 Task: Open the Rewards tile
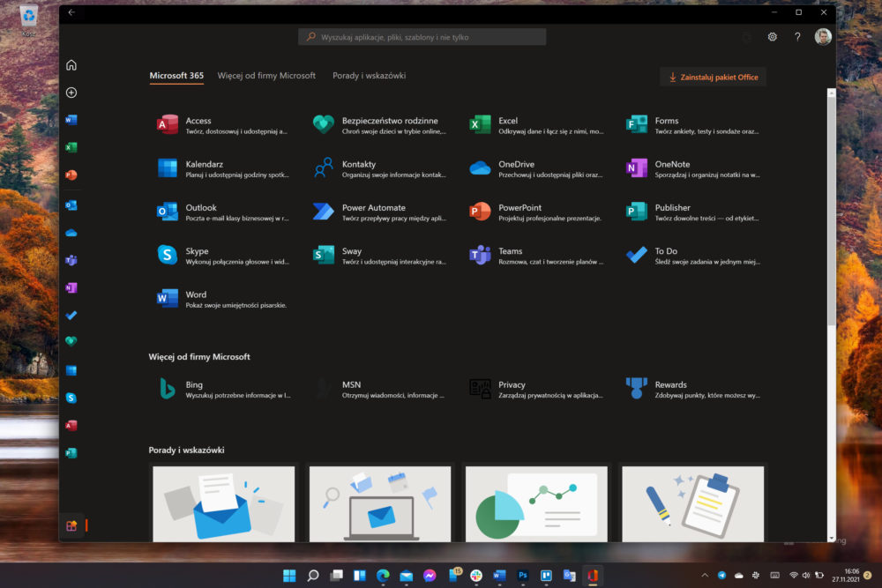[692, 389]
